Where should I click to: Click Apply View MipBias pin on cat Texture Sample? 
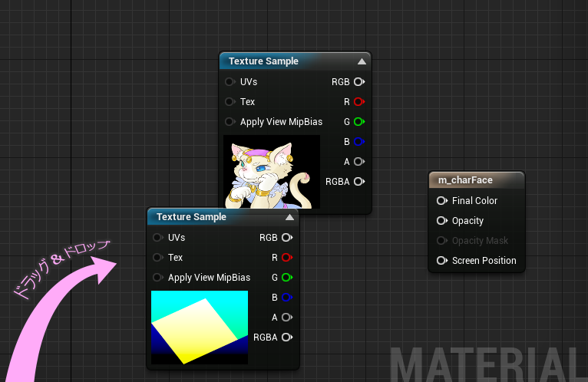pos(230,122)
